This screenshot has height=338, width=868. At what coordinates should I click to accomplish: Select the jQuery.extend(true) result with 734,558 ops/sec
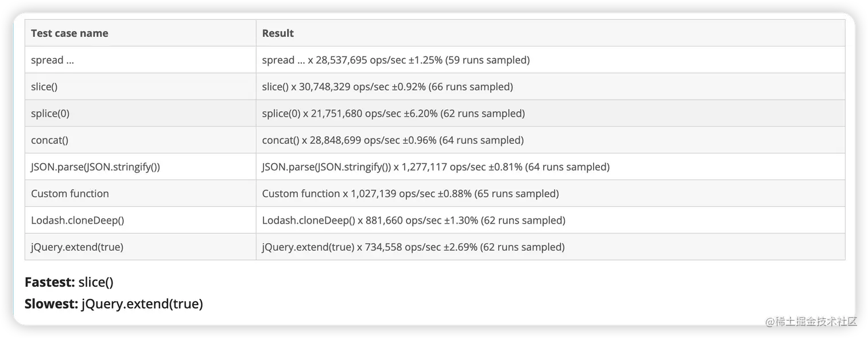(413, 247)
